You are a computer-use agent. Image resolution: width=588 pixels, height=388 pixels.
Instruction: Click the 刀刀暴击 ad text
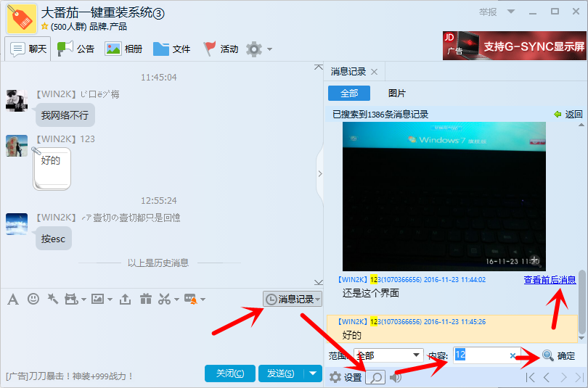tap(70, 376)
